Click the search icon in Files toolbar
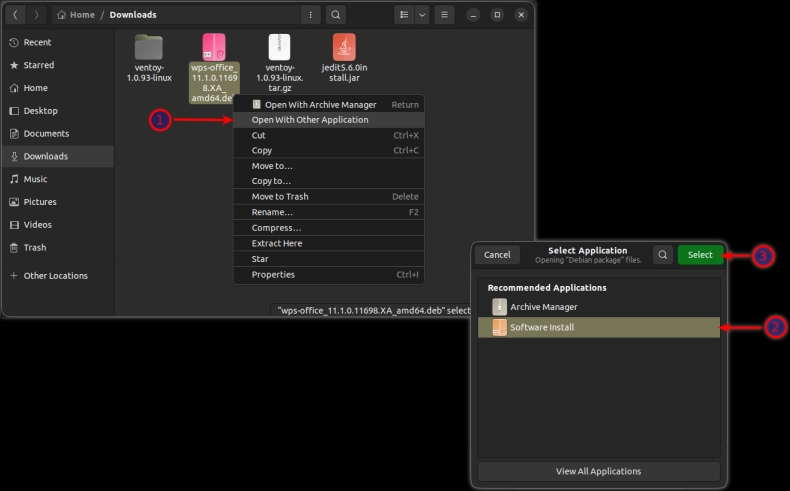The image size is (790, 491). point(336,15)
